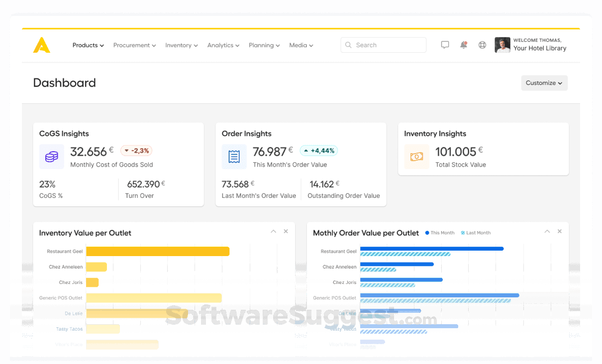Viewport: 602px width, 364px height.
Task: Click the search magnifier icon
Action: [x=348, y=45]
